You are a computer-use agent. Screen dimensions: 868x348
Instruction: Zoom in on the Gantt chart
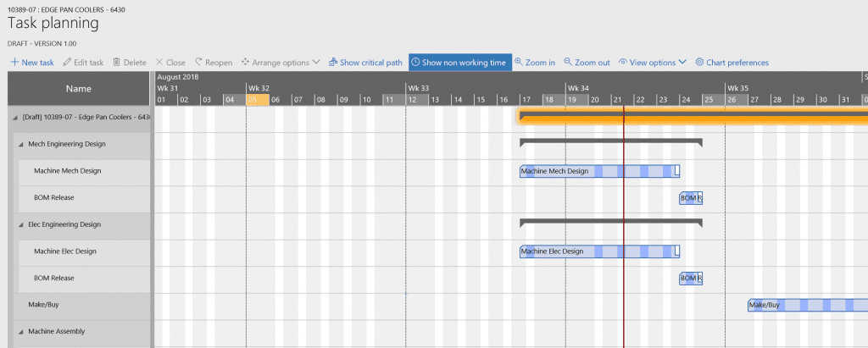click(x=535, y=63)
